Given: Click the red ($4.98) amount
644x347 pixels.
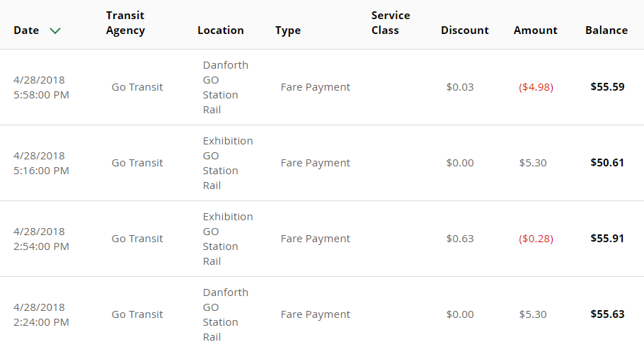Looking at the screenshot, I should 536,87.
